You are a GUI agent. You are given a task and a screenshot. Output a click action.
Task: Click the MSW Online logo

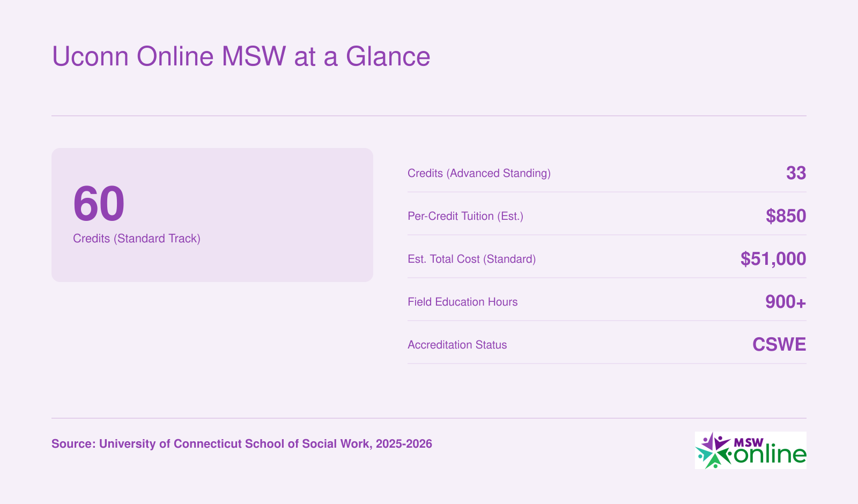[750, 450]
